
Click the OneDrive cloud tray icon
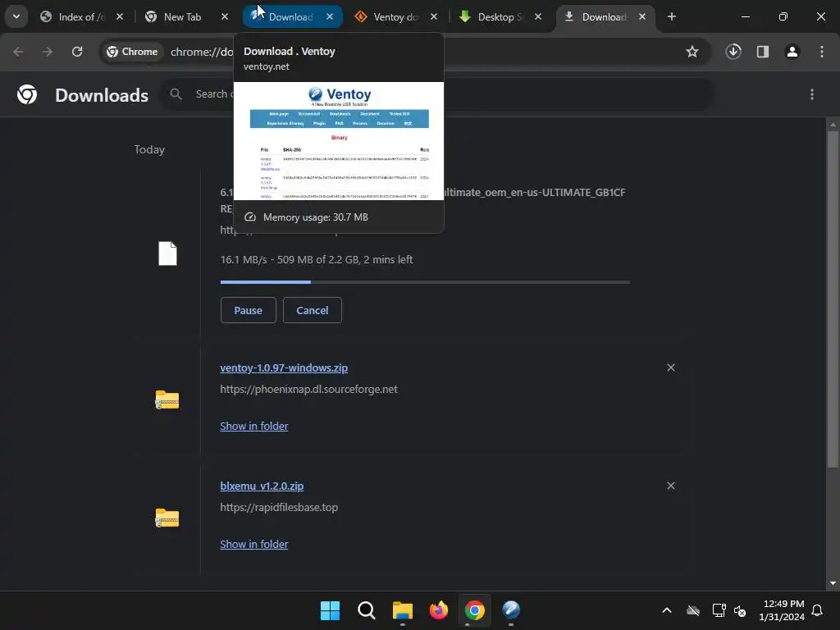(693, 610)
